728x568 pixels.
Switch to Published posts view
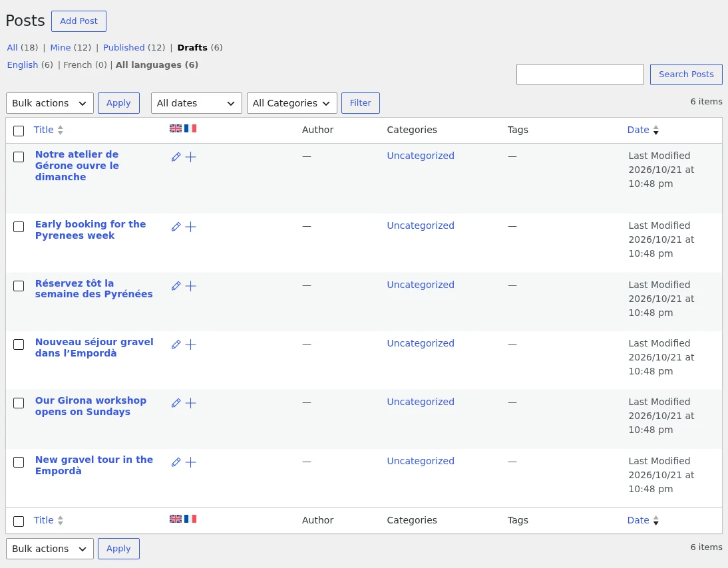[x=124, y=47]
